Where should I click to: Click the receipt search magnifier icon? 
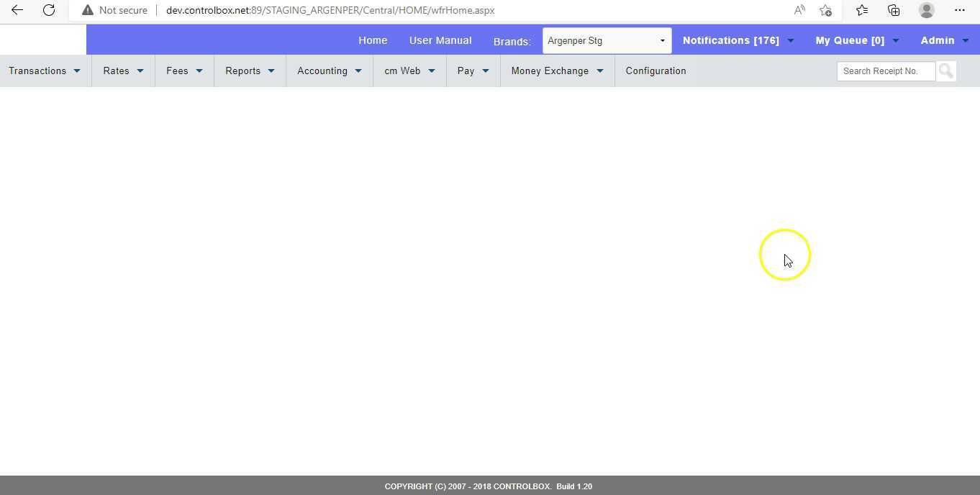tap(945, 71)
